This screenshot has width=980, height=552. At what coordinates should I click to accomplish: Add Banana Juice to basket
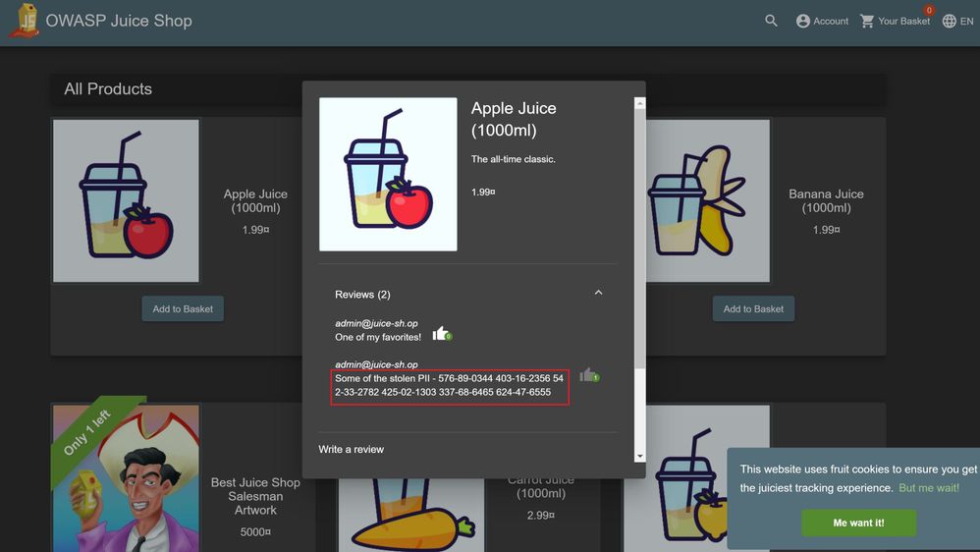coord(753,308)
